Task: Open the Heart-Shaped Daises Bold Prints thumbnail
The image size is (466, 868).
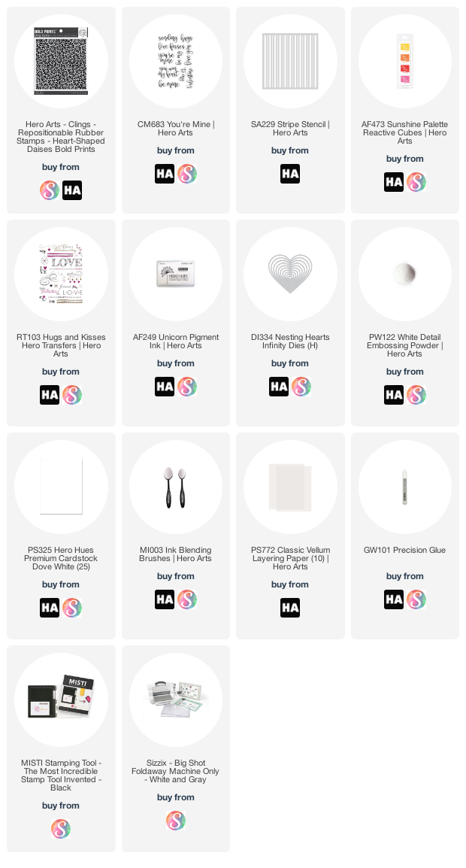Action: click(61, 62)
